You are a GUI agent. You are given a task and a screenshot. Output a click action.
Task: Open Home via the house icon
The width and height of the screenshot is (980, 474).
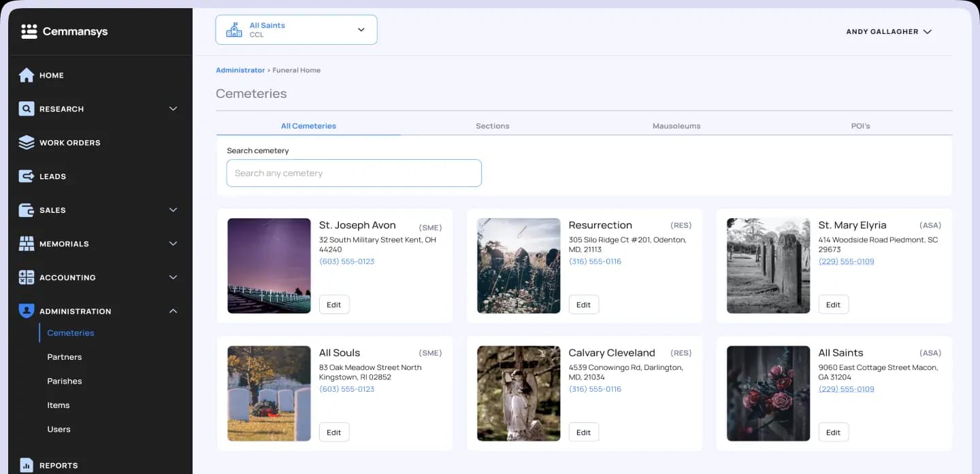coord(27,75)
